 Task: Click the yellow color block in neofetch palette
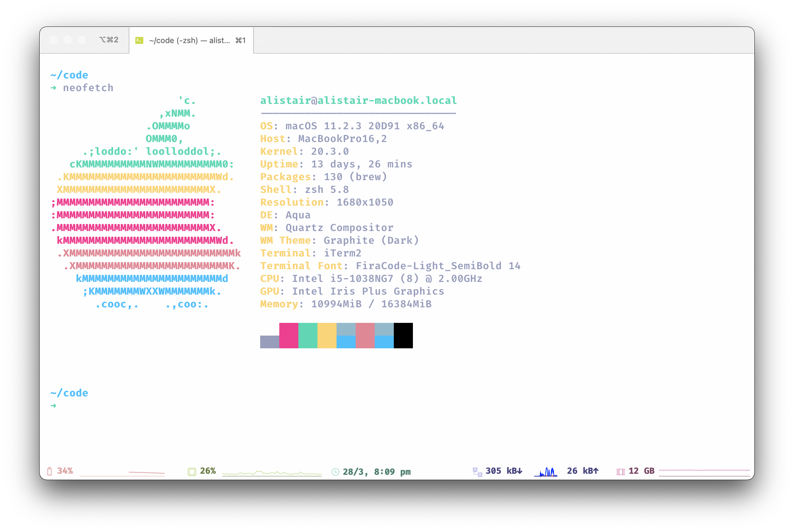(x=327, y=336)
